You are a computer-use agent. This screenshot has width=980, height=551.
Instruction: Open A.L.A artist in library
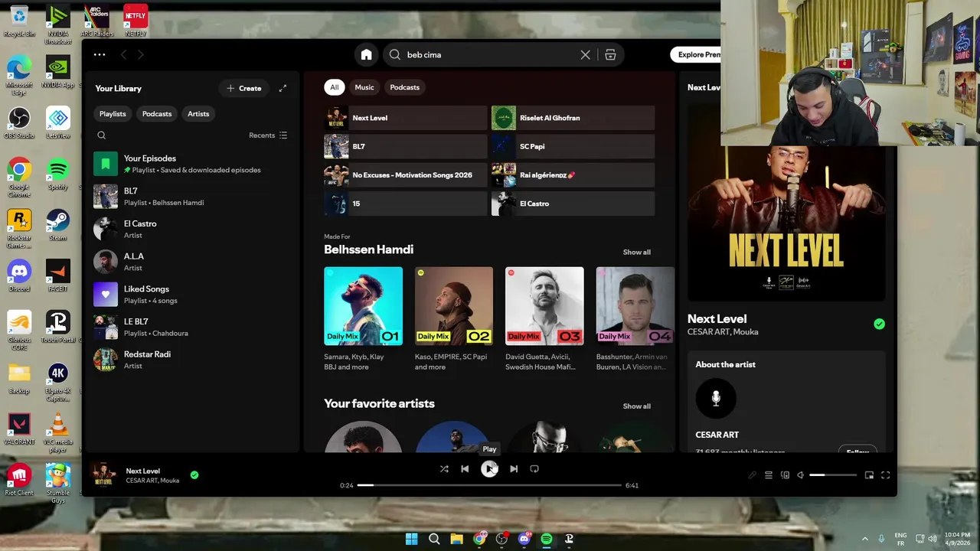pos(191,262)
